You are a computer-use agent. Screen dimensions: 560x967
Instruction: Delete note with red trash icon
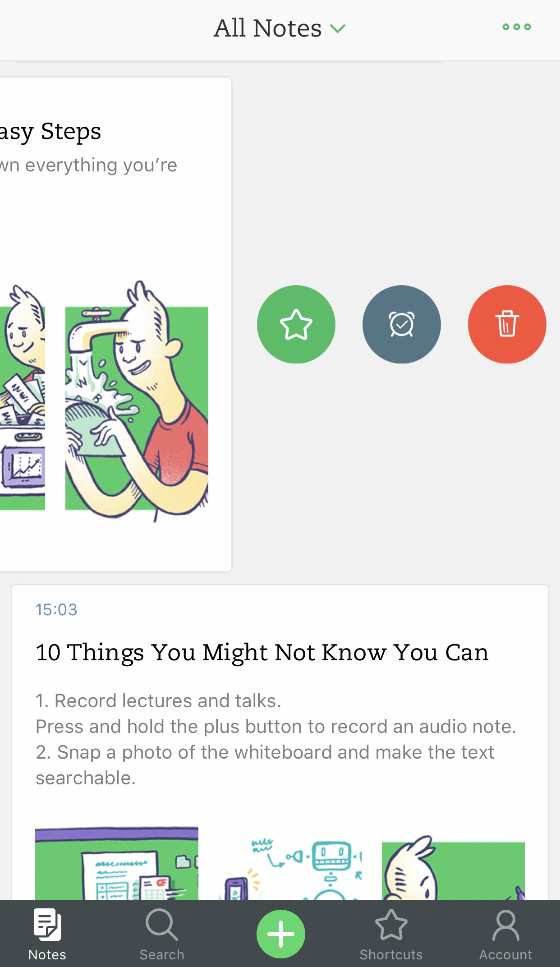[x=507, y=324]
